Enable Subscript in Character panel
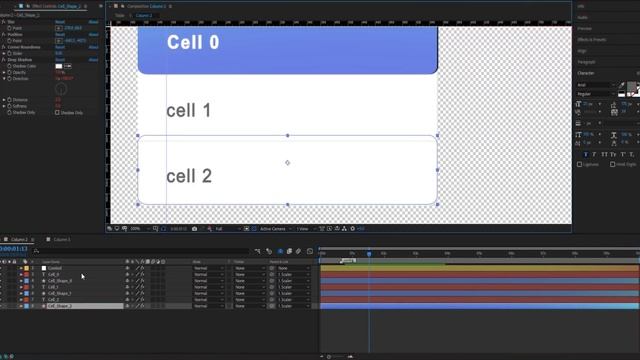Image resolution: width=640 pixels, height=360 pixels. click(631, 154)
